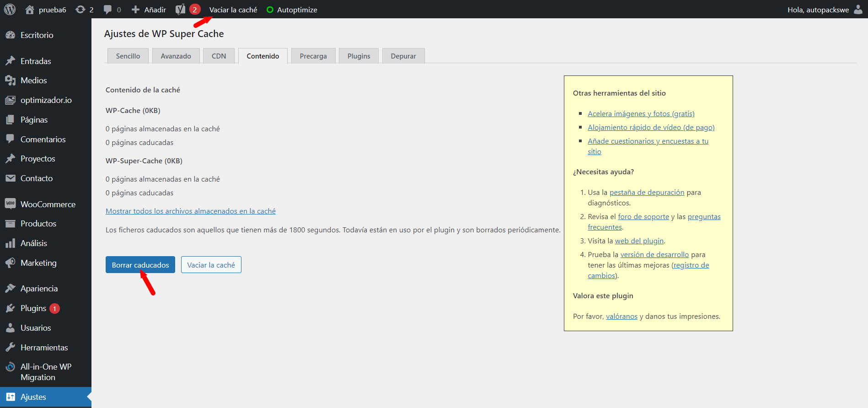Click the Escritorio dashboard icon
The width and height of the screenshot is (868, 408).
11,35
